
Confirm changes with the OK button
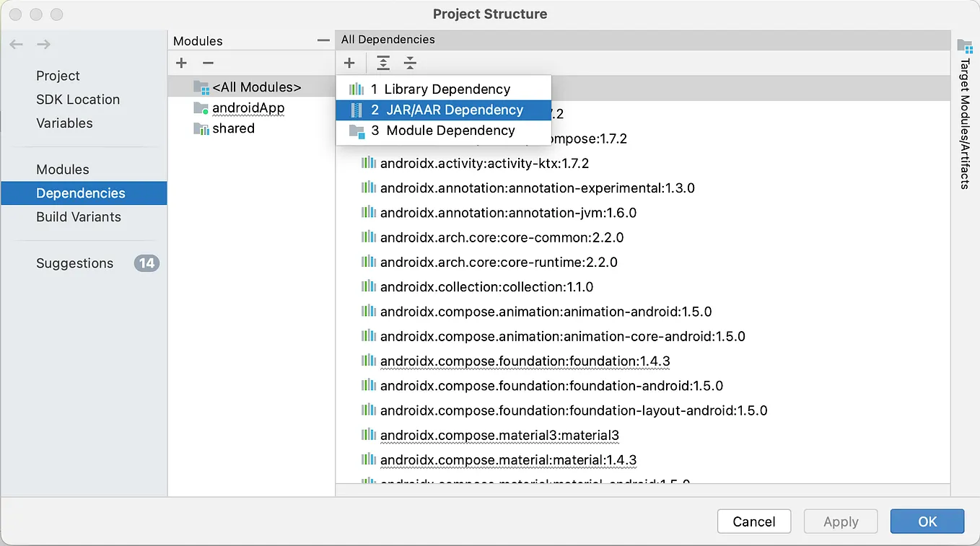coord(927,521)
